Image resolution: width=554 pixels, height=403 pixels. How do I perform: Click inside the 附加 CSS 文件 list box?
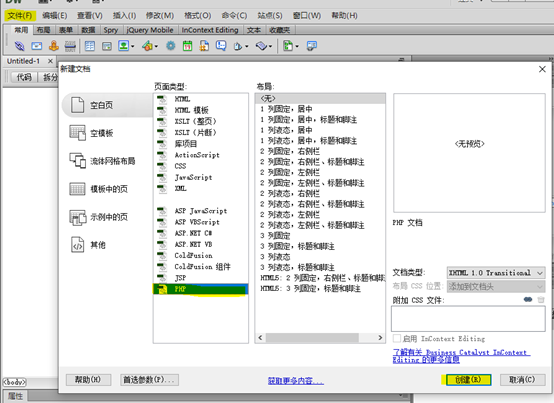[468, 319]
